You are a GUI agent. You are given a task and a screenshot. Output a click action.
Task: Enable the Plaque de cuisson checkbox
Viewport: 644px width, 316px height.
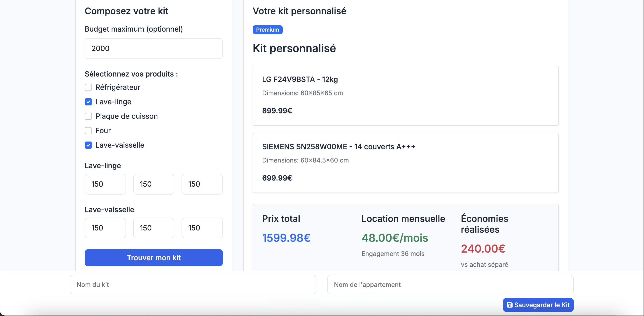pyautogui.click(x=88, y=116)
